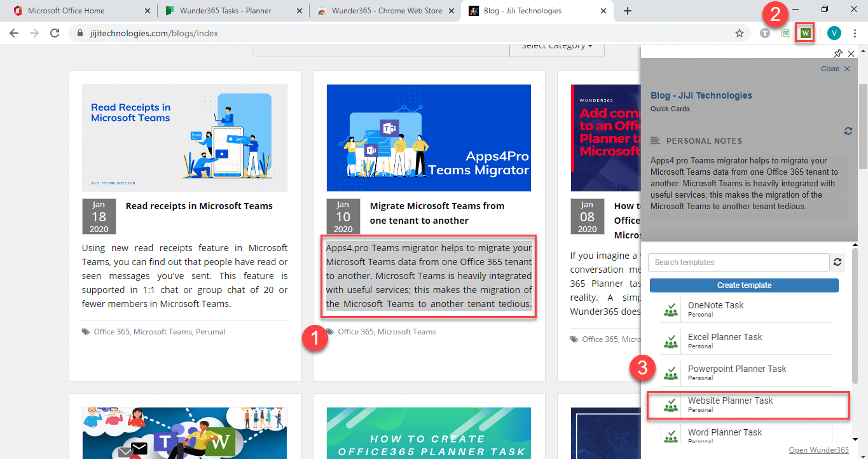This screenshot has width=868, height=459.
Task: Open the 'How to create Office365 Planner Task' thumbnail
Action: 429,433
